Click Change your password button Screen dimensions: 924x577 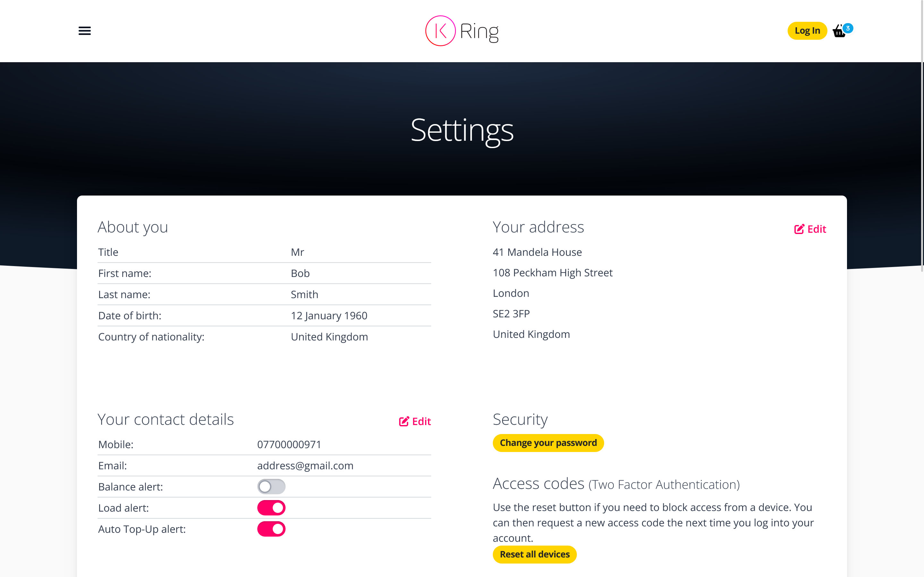point(548,443)
